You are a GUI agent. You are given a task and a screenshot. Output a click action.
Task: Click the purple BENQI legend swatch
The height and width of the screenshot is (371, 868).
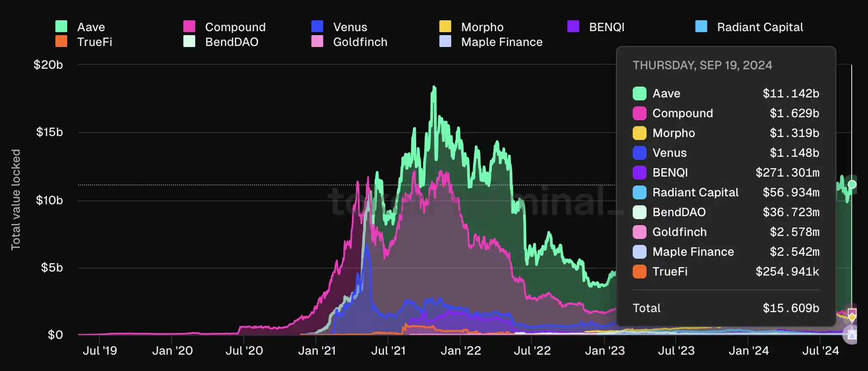click(573, 27)
